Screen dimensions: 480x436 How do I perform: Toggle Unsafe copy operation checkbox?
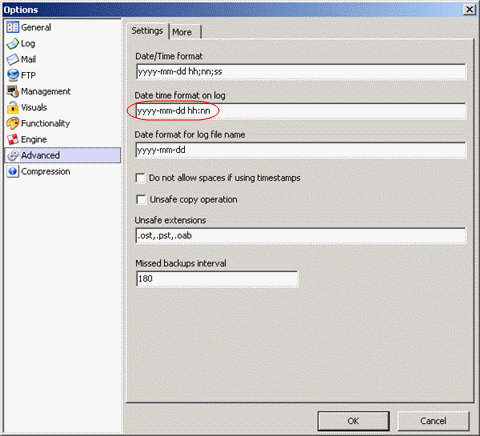tap(141, 200)
